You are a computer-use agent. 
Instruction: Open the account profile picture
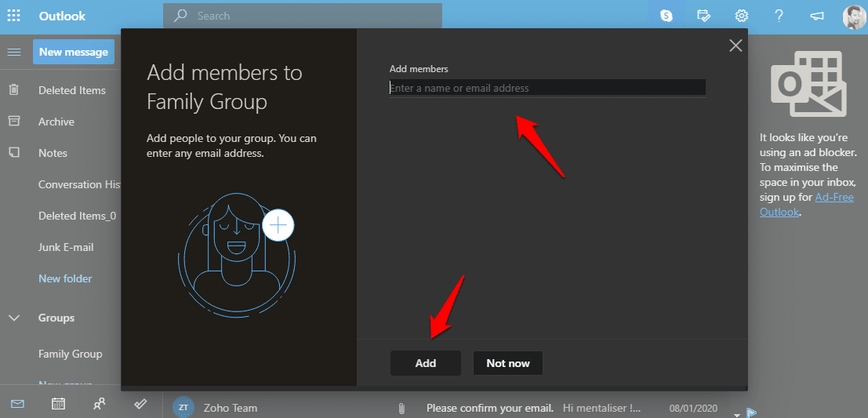855,16
